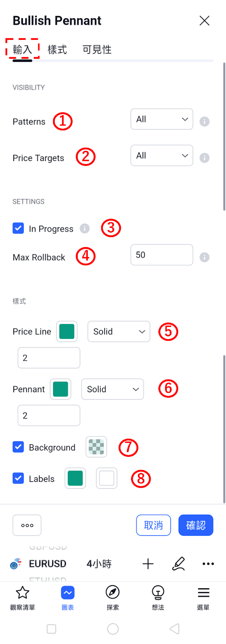Click the 確認 confirm button
Viewport: 226px width, 644px height.
tap(196, 525)
